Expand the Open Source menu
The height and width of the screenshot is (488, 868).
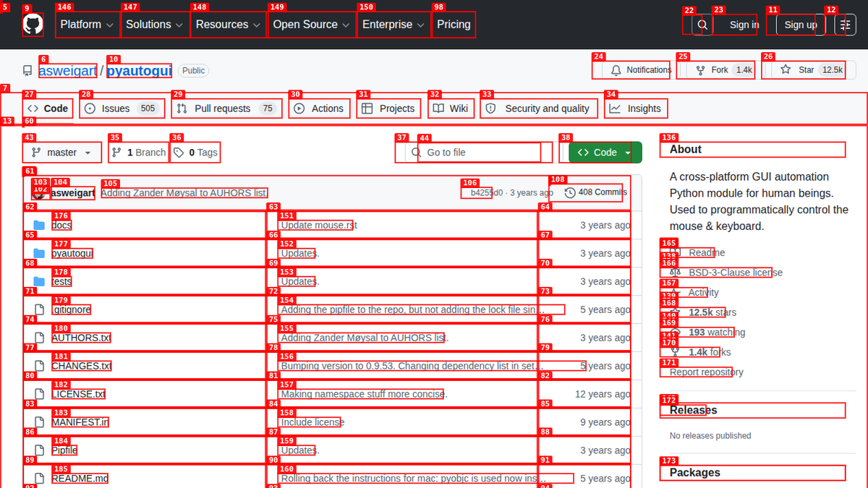point(312,25)
